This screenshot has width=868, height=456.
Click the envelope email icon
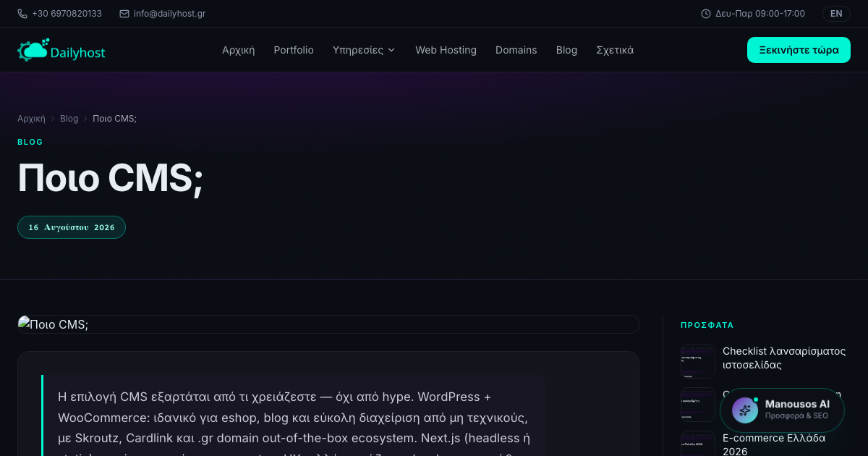124,14
